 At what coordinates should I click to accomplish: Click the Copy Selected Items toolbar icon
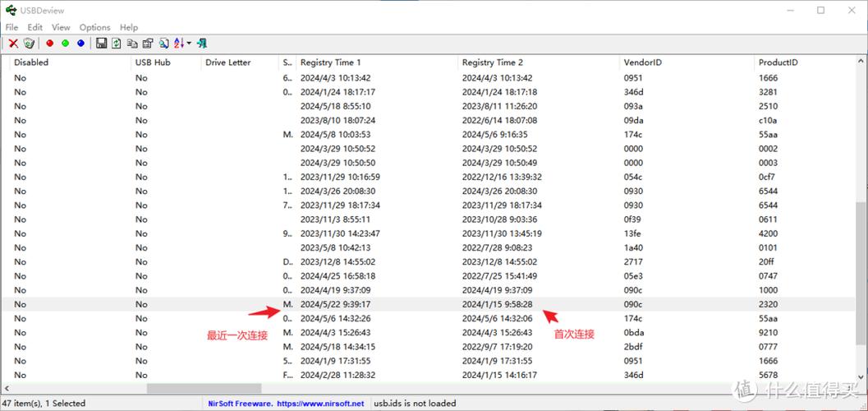click(132, 44)
